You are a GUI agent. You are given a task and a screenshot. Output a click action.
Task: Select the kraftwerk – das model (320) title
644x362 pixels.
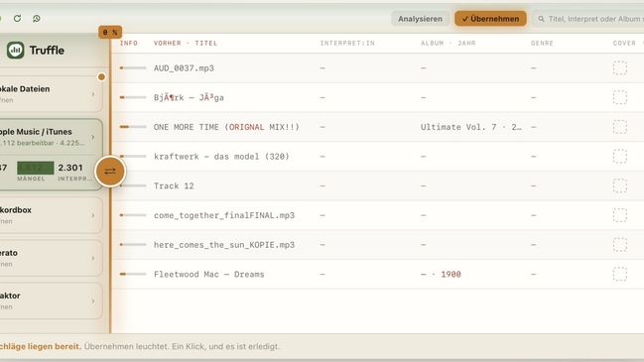tap(222, 157)
